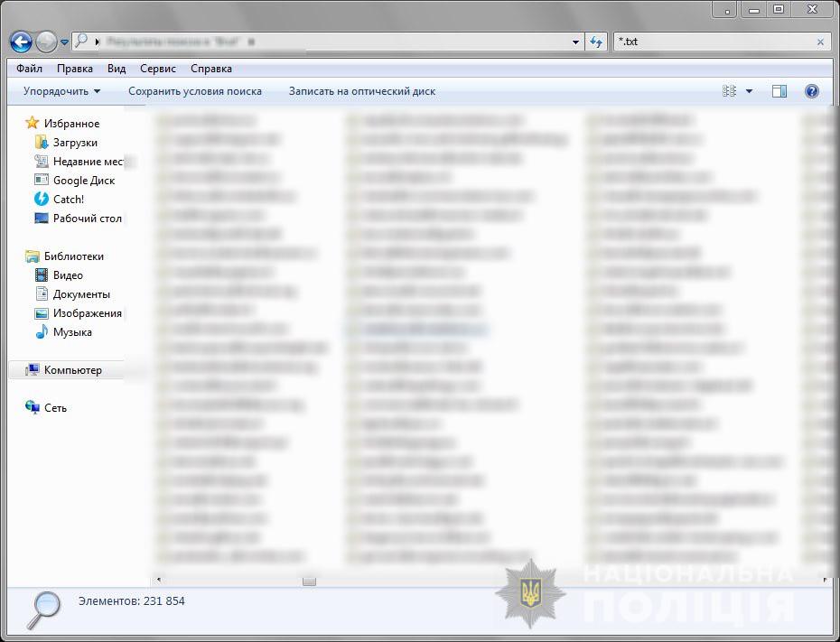Click the Back navigation arrow button
Image resolution: width=840 pixels, height=642 pixels.
(x=22, y=42)
